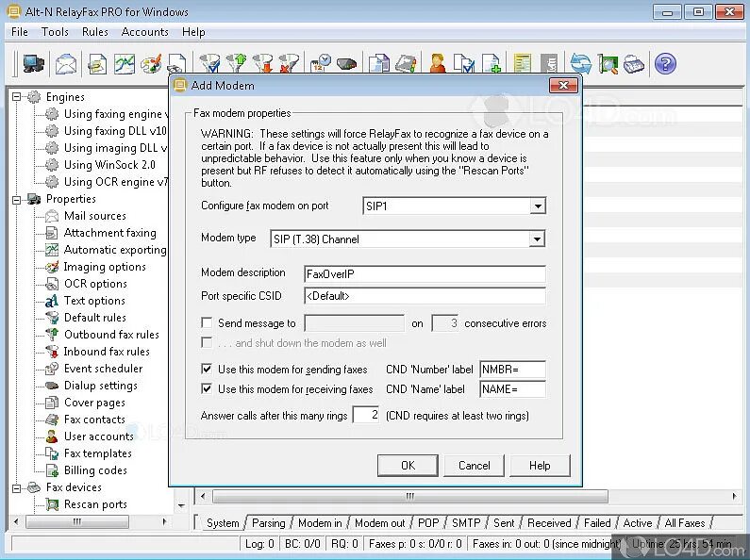The image size is (750, 560).
Task: Collapse the Fax devices tree node
Action: 16,487
